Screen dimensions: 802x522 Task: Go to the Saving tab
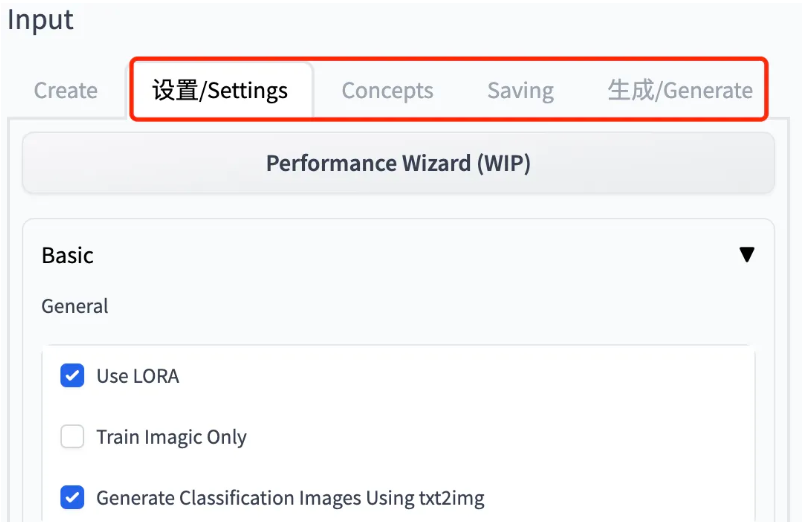[x=520, y=90]
